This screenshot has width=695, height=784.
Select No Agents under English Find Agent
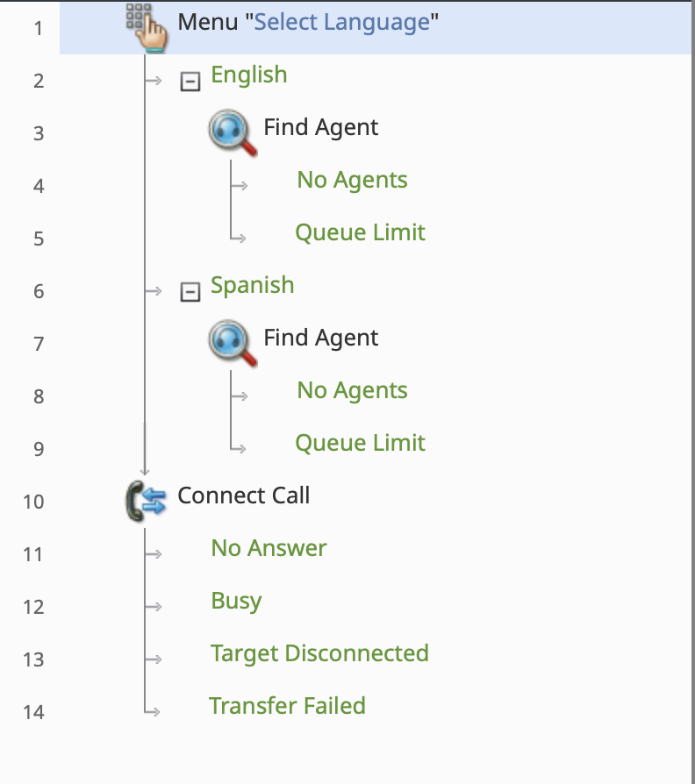[x=352, y=181]
